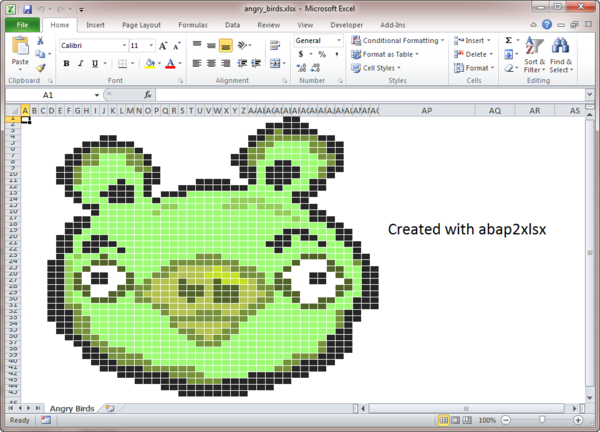
Task: Open Find & Select
Action: (561, 55)
